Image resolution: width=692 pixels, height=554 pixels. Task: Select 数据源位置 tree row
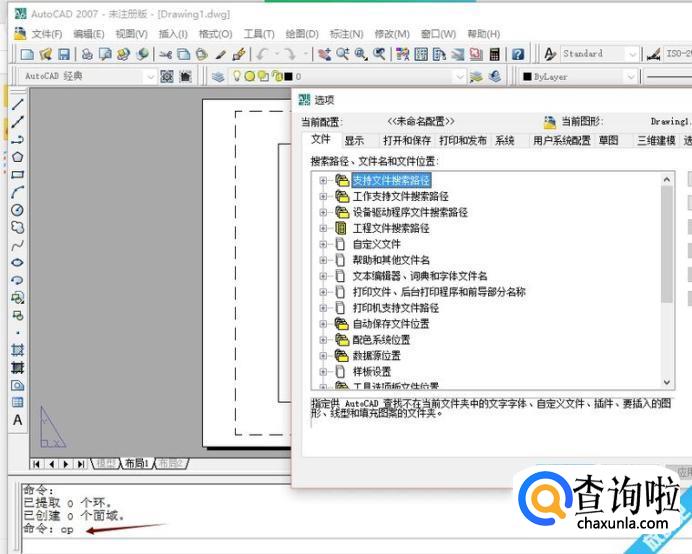tap(376, 356)
